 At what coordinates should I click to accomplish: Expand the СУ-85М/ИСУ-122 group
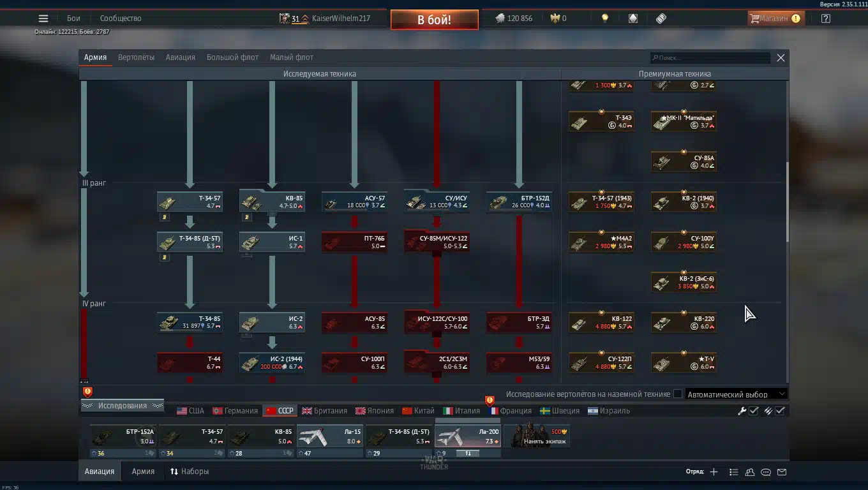pos(437,242)
